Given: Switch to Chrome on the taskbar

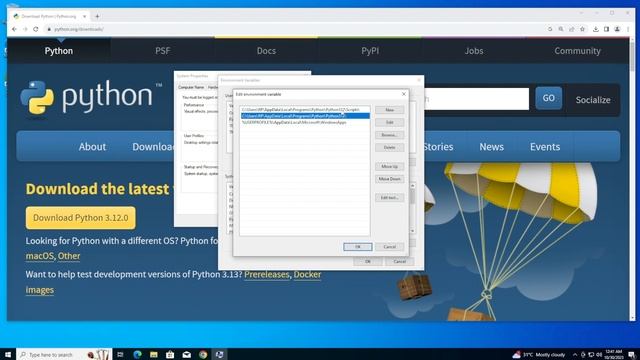Looking at the screenshot, I should [203, 354].
